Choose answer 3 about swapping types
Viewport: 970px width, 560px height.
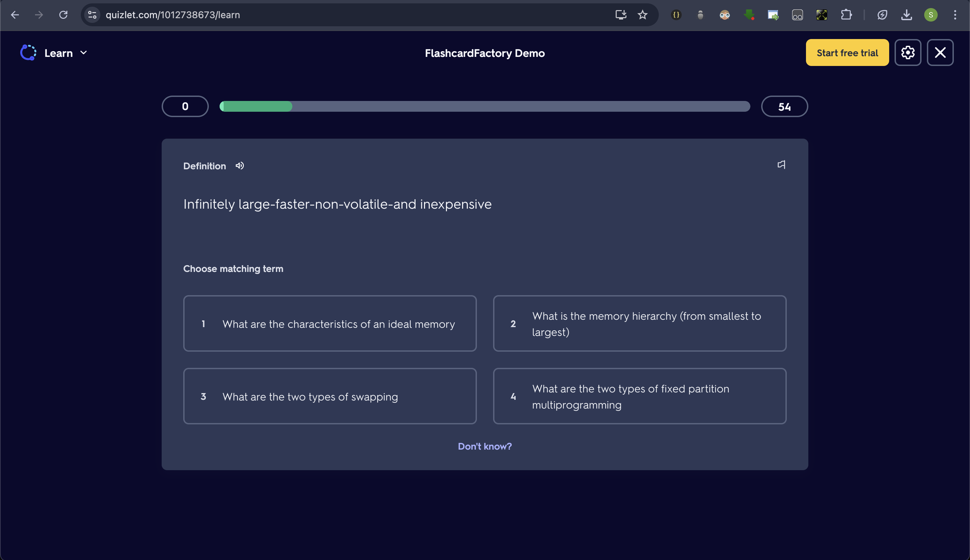tap(330, 396)
